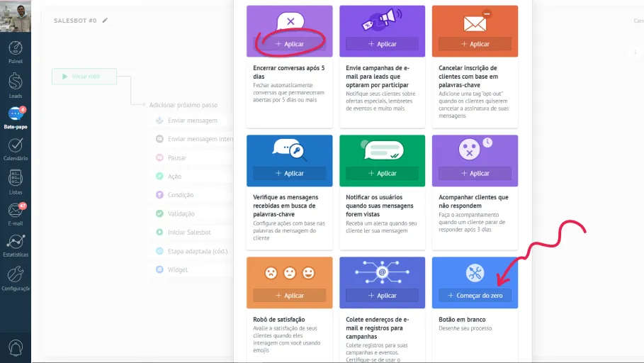Viewport: 644px width, 363px height.
Task: Apply Notificar os usuários template
Action: point(383,174)
